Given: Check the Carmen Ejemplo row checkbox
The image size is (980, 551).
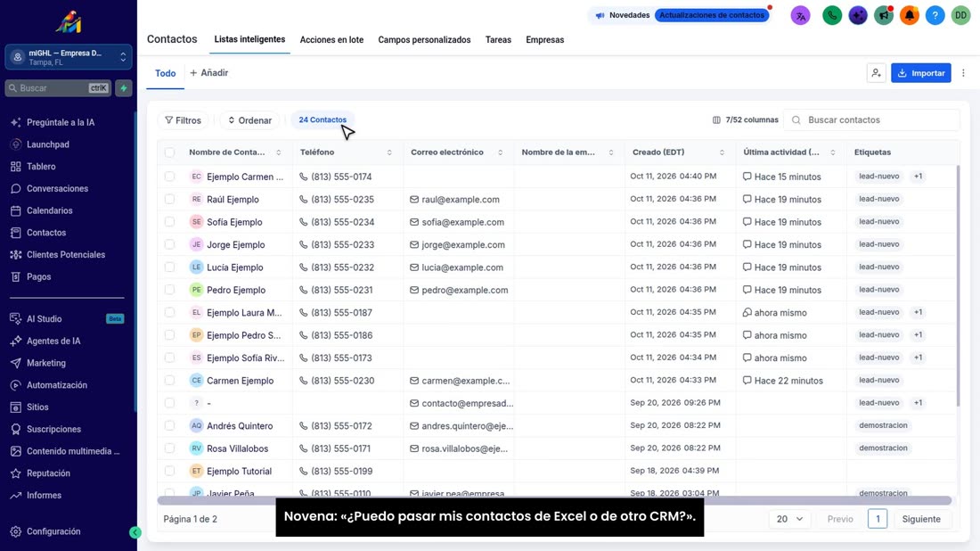Looking at the screenshot, I should tap(169, 380).
